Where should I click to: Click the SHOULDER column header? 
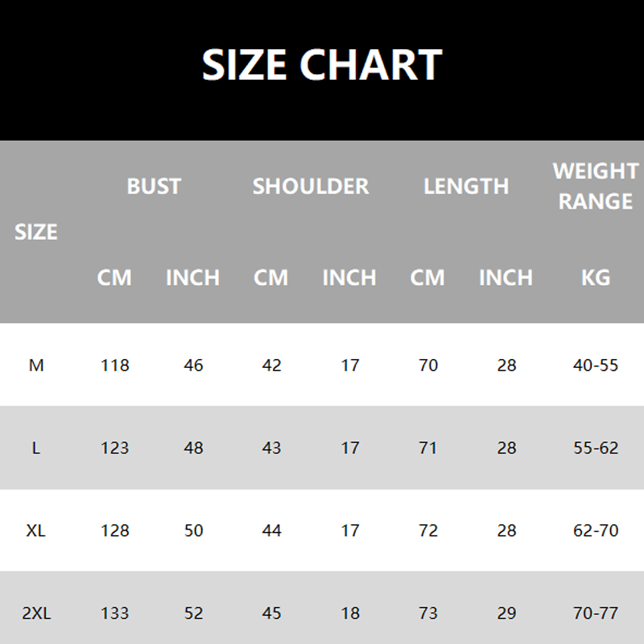[x=311, y=186]
